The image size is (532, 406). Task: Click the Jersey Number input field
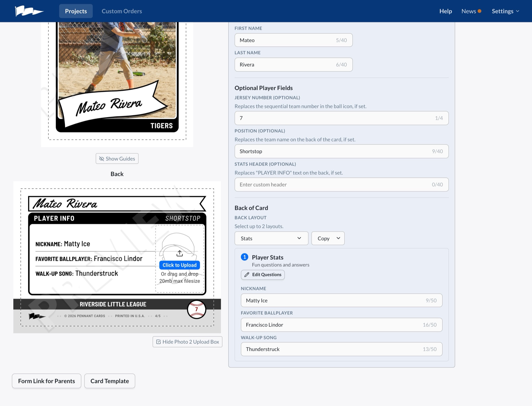click(342, 118)
